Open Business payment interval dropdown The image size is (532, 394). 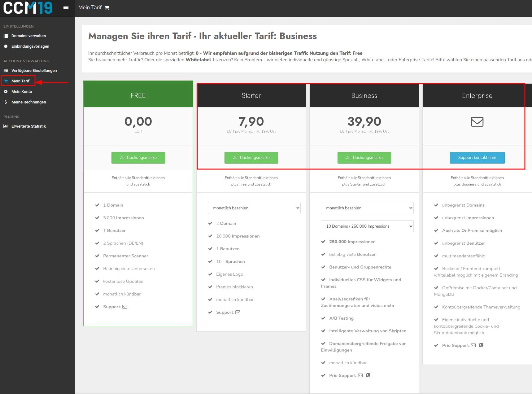pos(367,208)
